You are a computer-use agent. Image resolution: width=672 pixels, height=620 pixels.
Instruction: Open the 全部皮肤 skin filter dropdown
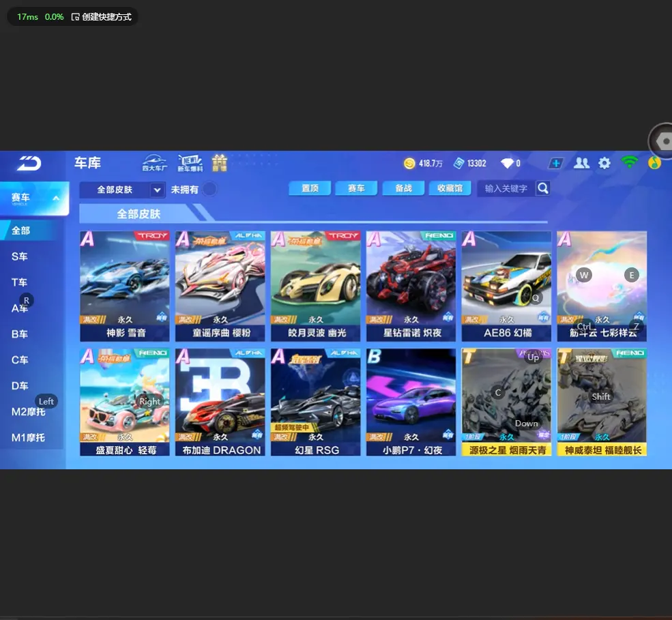122,190
